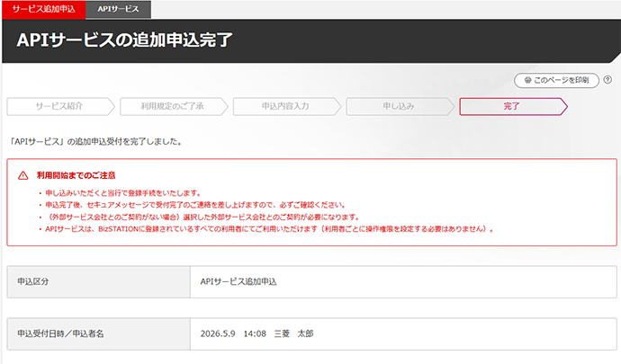Select the サービス紹介 step
The width and height of the screenshot is (621, 364).
[x=60, y=106]
